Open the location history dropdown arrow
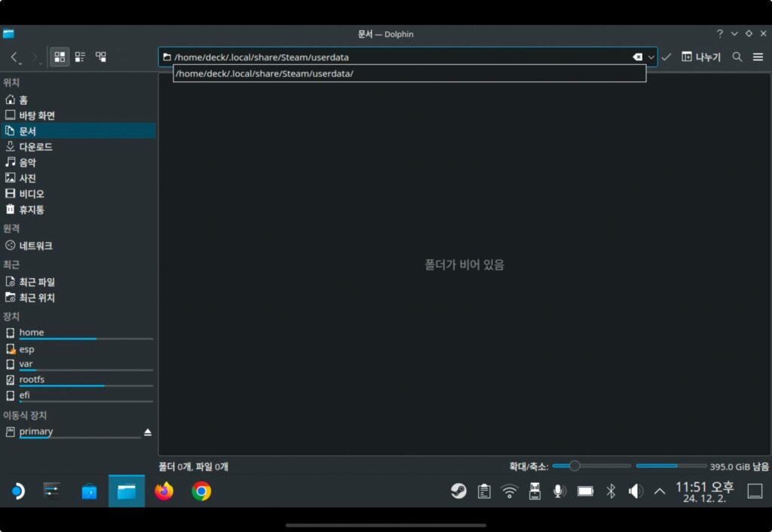The image size is (772, 532). coord(651,57)
